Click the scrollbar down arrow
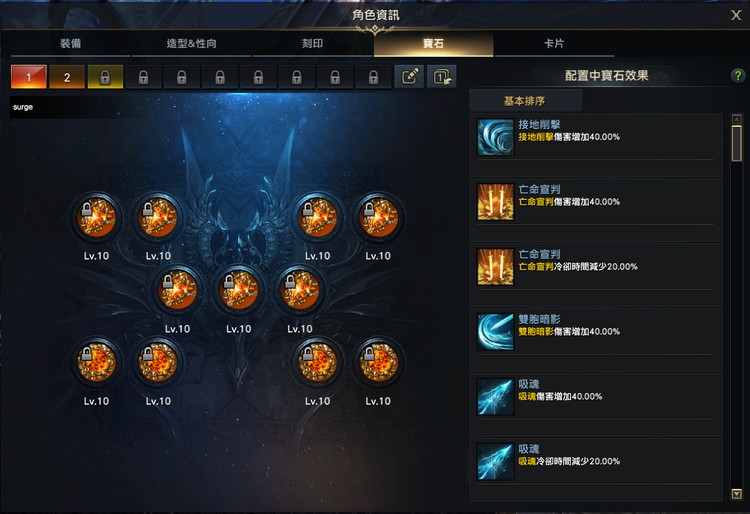 pyautogui.click(x=737, y=494)
